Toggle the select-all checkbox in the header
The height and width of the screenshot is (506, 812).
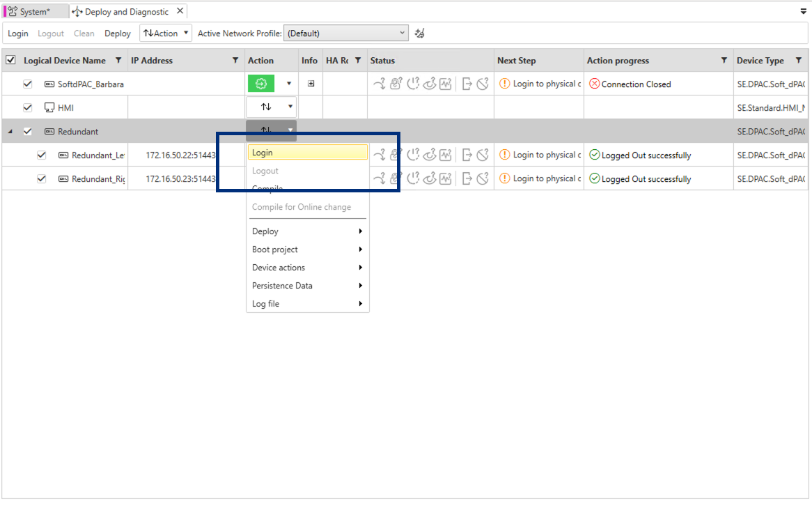coord(10,60)
